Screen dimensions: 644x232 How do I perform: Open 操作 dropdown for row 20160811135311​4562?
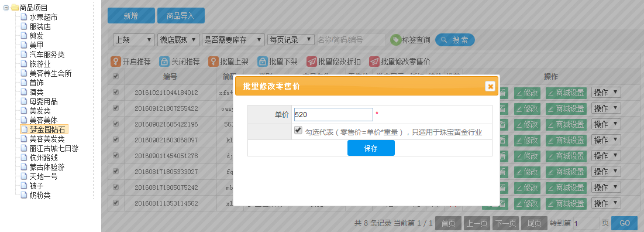(606, 203)
